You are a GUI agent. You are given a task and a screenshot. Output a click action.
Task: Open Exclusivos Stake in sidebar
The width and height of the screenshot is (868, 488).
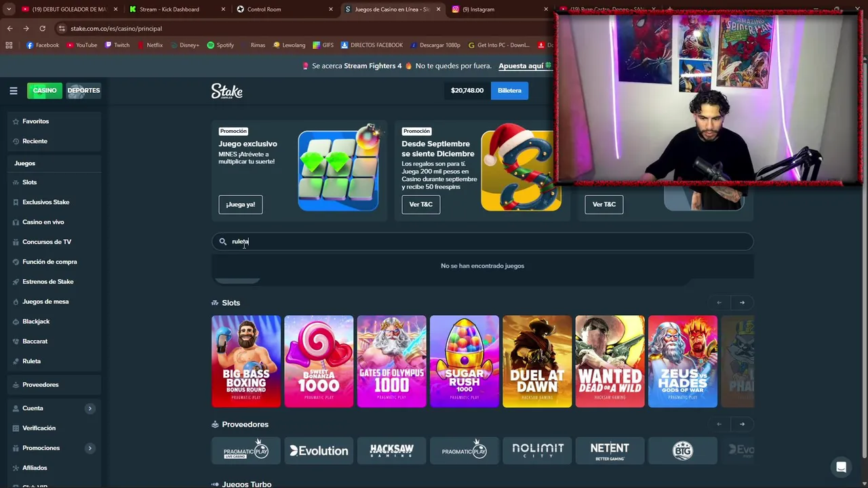click(x=45, y=202)
